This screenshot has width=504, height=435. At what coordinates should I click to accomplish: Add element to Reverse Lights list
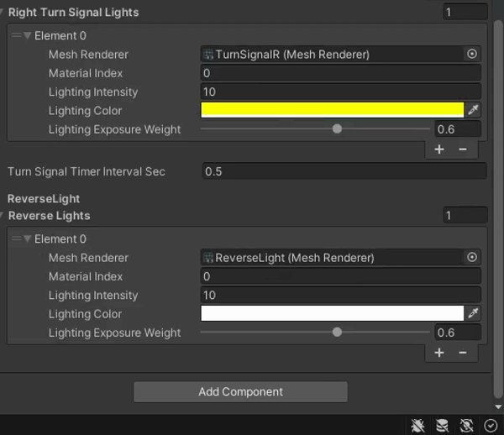[x=439, y=353]
